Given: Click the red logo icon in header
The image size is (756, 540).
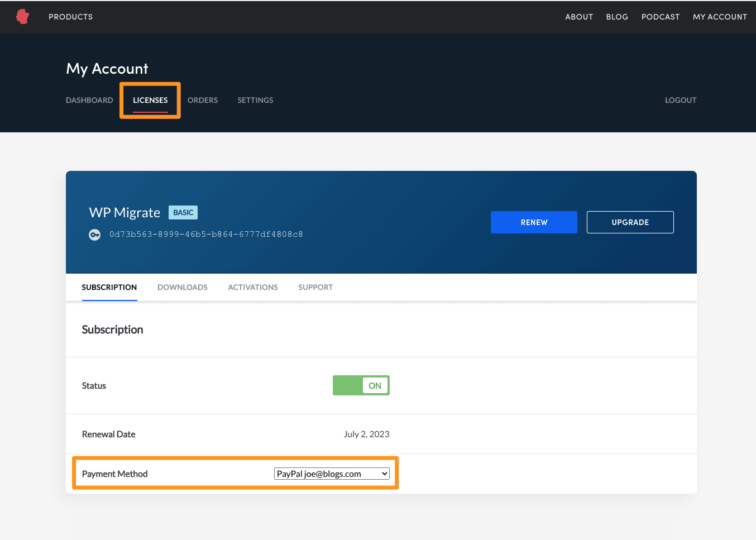Looking at the screenshot, I should point(22,17).
